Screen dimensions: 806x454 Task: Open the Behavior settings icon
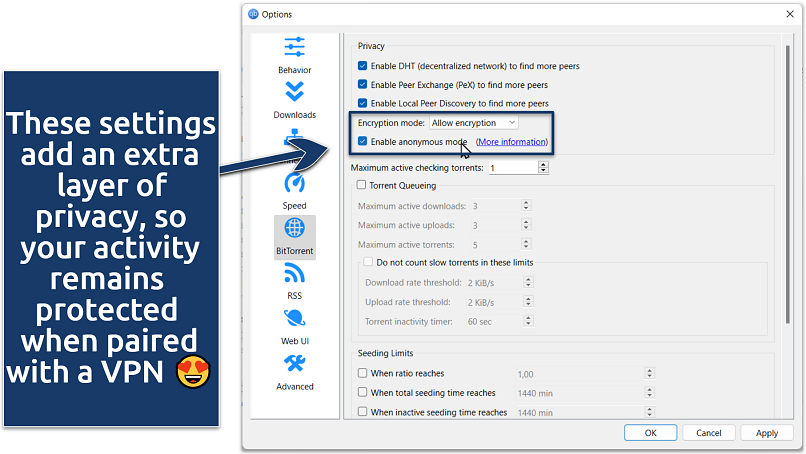coord(294,48)
